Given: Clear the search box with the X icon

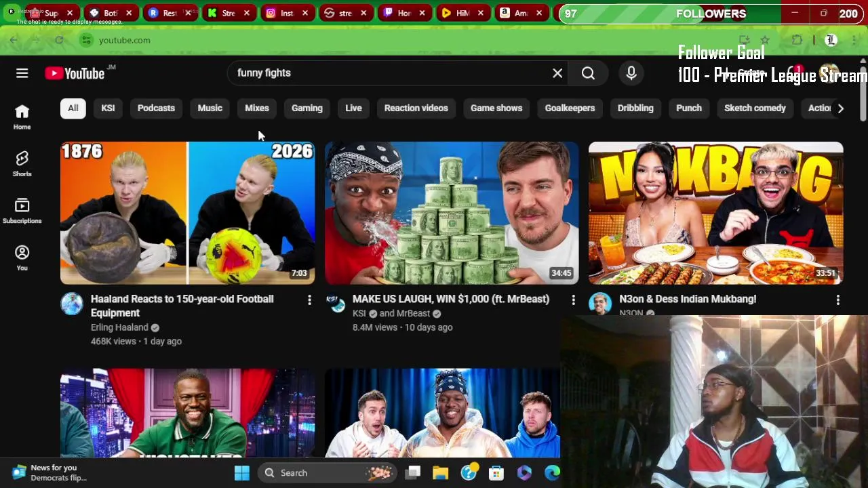Looking at the screenshot, I should click(x=557, y=73).
